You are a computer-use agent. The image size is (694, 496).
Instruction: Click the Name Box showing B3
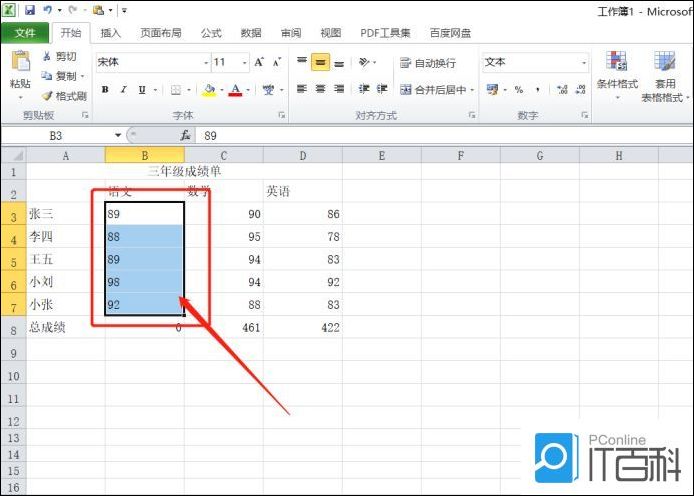[56, 135]
